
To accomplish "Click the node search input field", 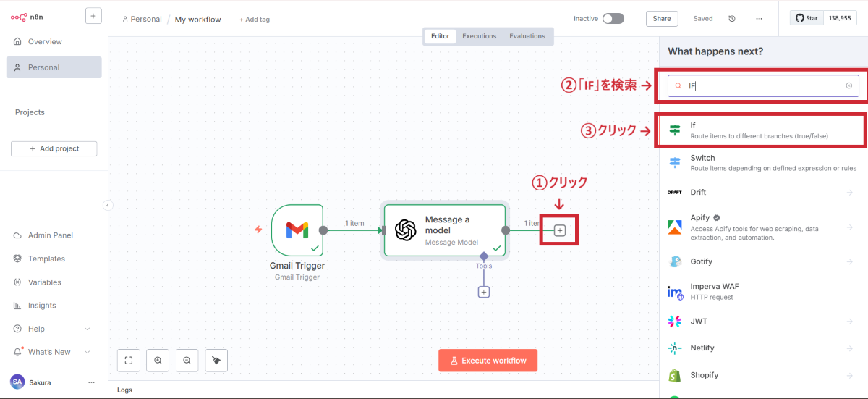I will 763,85.
